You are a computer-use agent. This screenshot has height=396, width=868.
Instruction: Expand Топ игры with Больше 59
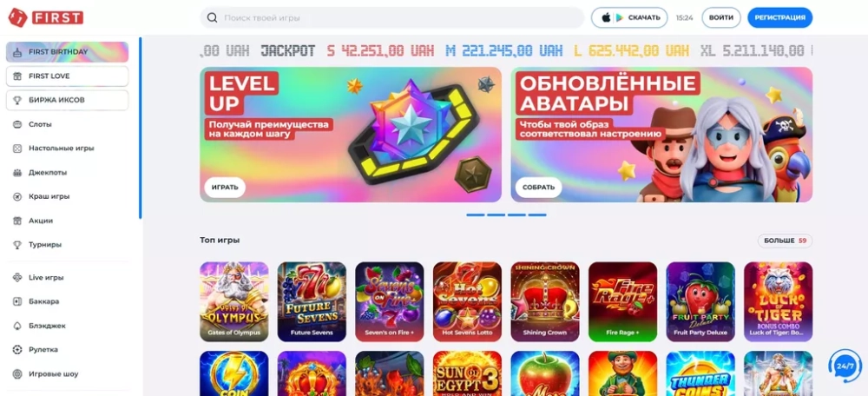point(785,241)
